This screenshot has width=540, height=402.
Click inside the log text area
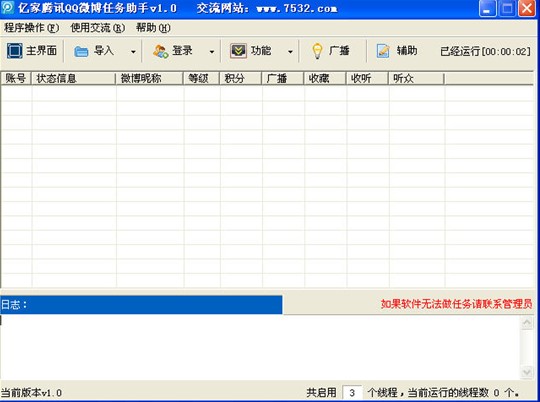point(260,347)
